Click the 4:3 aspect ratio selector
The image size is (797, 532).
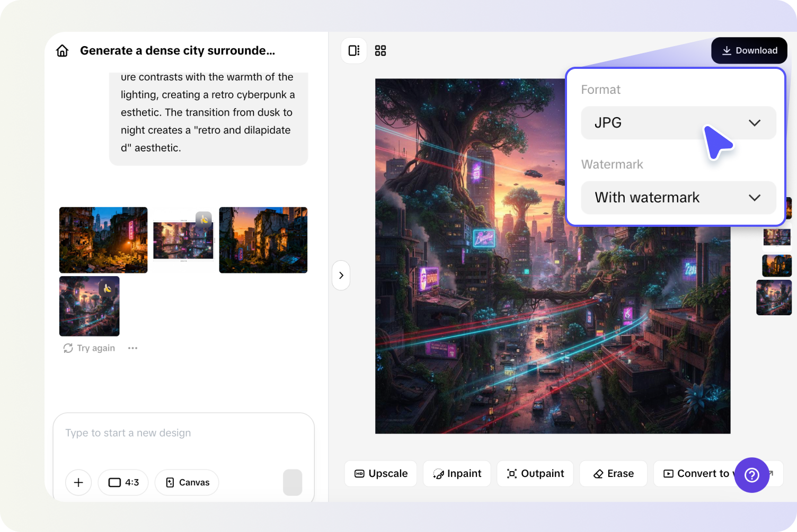(123, 482)
